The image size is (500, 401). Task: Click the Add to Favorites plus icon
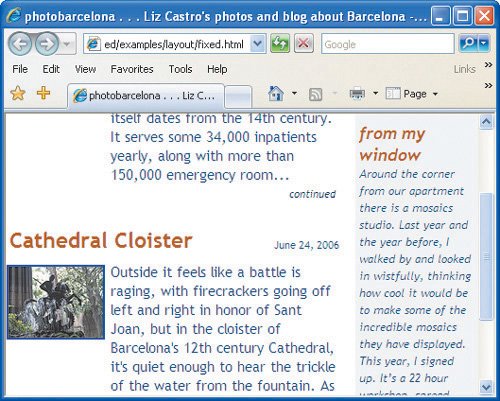(43, 93)
